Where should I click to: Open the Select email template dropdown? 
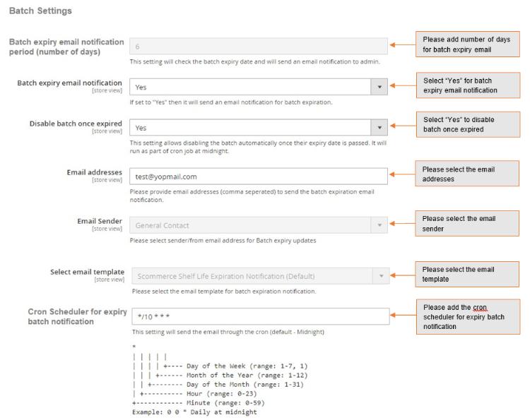[261, 276]
